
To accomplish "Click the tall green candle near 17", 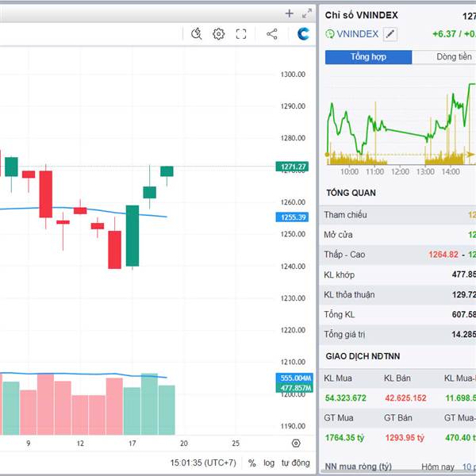I will pyautogui.click(x=132, y=236).
